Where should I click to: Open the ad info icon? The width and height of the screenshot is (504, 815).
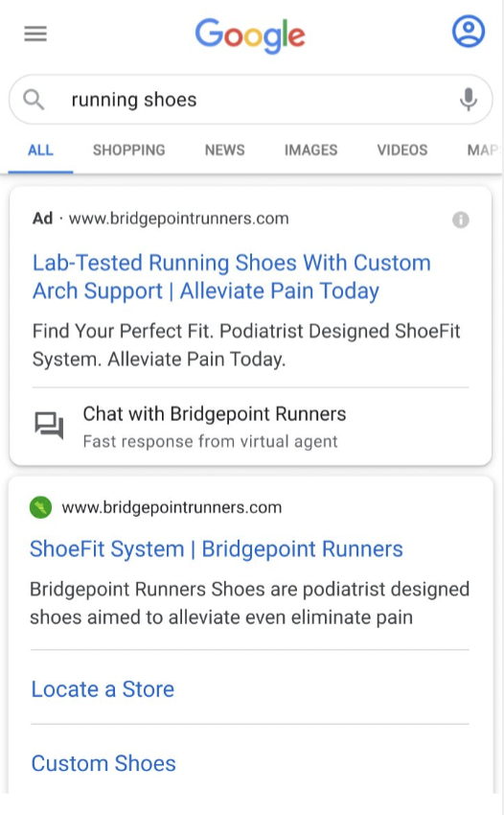[460, 220]
